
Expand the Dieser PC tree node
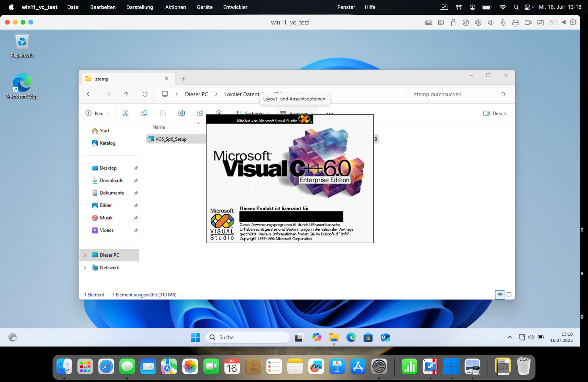click(85, 255)
